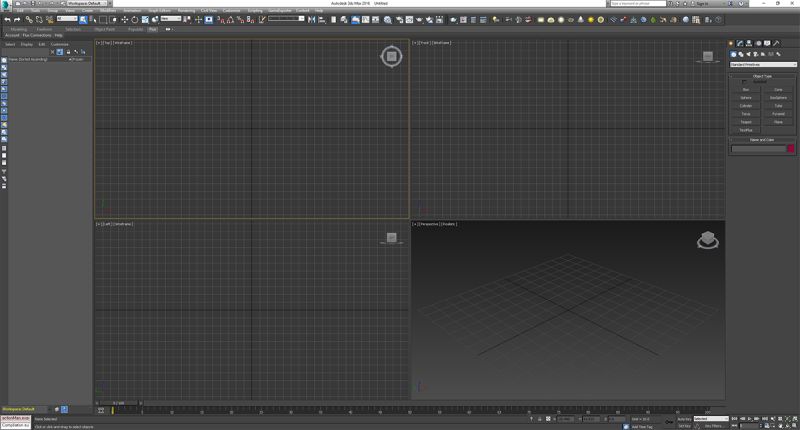
Task: Select the Select and Rotate tool
Action: pyautogui.click(x=135, y=20)
